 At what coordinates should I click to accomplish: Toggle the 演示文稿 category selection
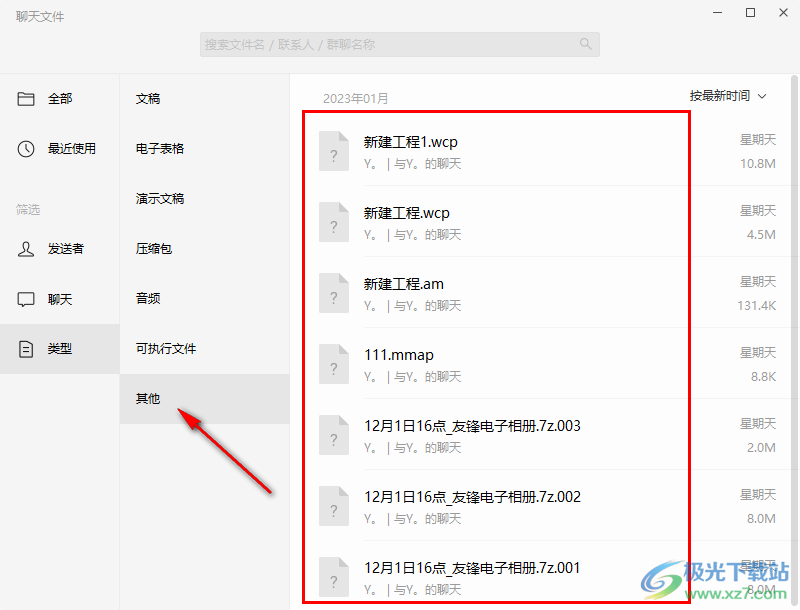[x=156, y=198]
